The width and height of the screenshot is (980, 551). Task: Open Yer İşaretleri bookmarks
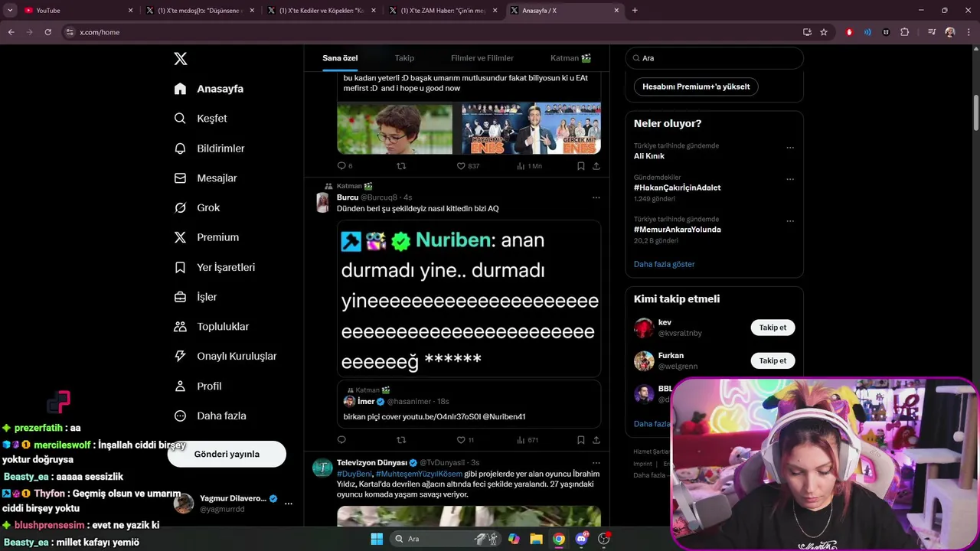214,267
